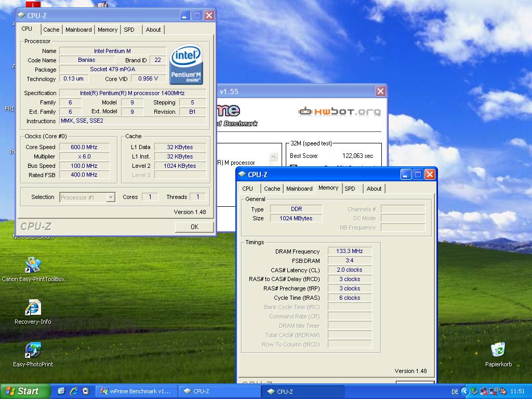Click the Revision value 'B1'
Viewport: 532px width, 399px height.
192,112
